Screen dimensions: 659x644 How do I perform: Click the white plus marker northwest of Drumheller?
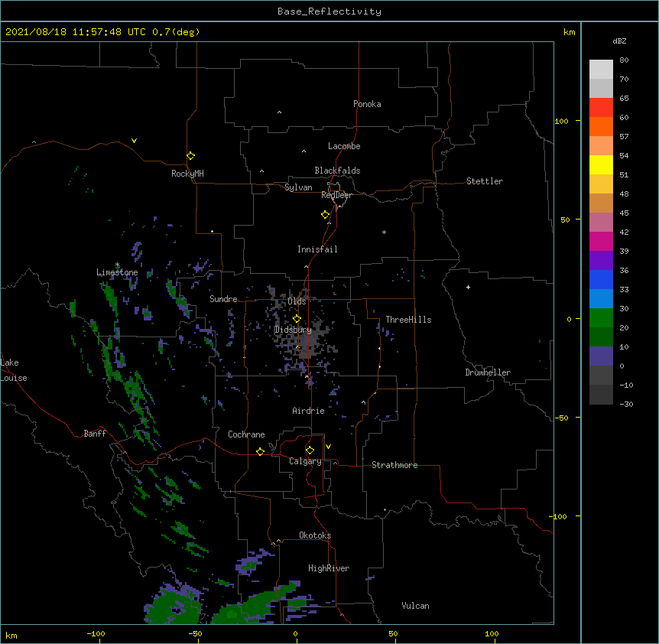click(468, 287)
